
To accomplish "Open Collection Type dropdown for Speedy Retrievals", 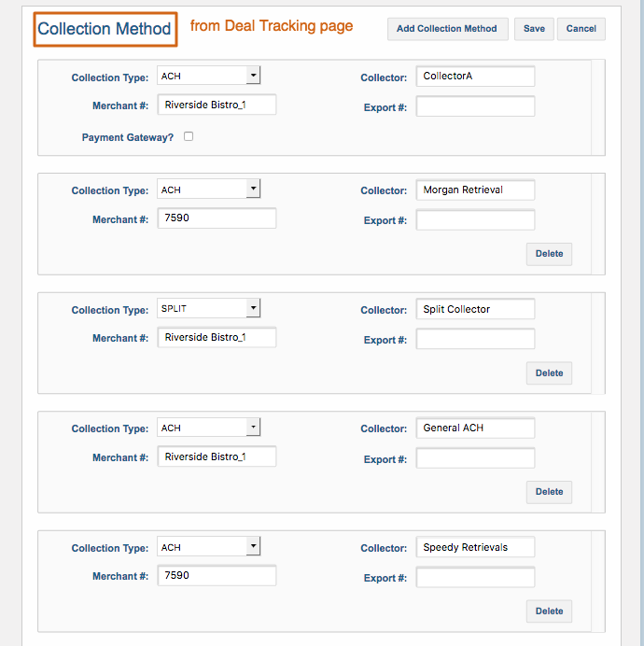I will [208, 547].
